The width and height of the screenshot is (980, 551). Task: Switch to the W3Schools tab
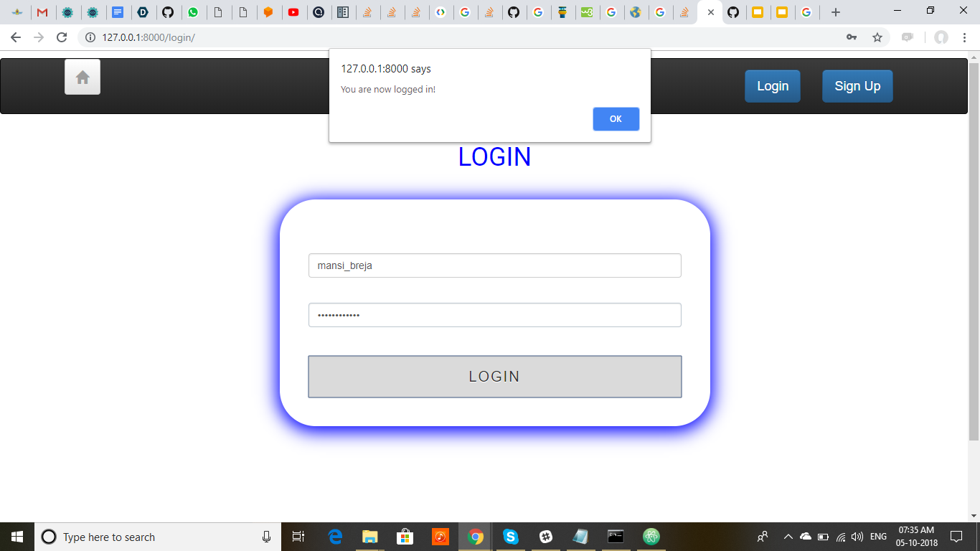click(587, 12)
